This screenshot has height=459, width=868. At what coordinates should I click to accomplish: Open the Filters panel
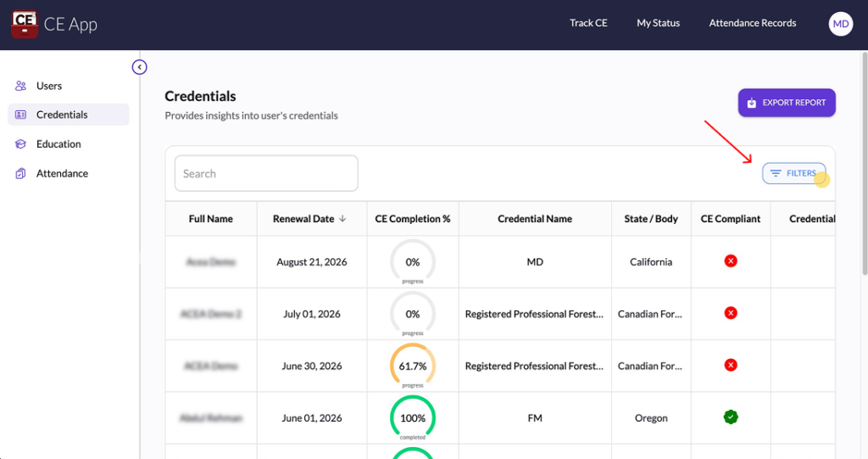point(793,173)
